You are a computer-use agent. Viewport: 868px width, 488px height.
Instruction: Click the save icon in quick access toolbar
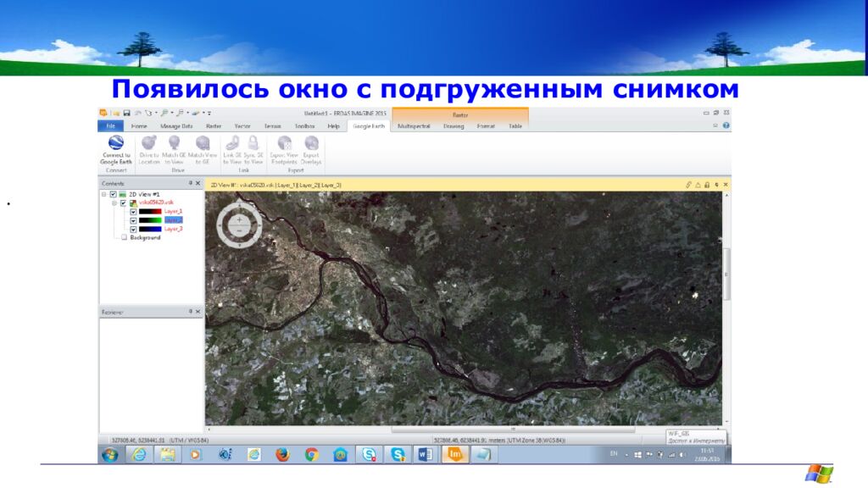click(126, 113)
